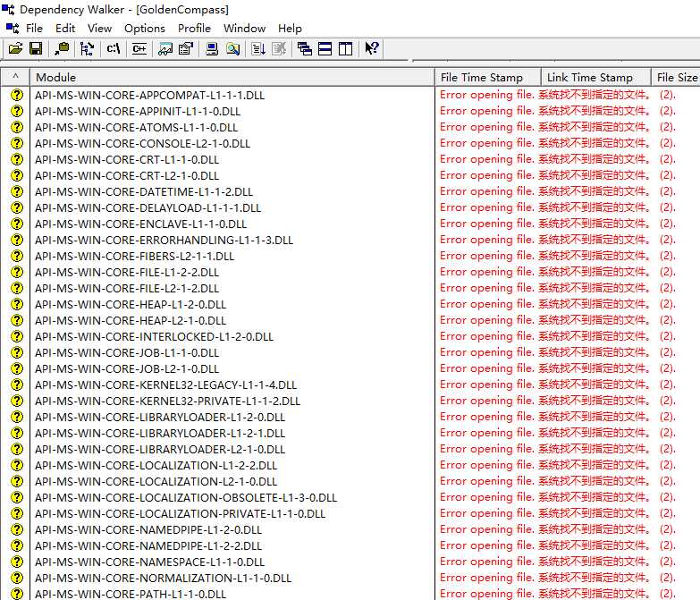Open the Help menu
This screenshot has height=600, width=700.
(x=290, y=28)
